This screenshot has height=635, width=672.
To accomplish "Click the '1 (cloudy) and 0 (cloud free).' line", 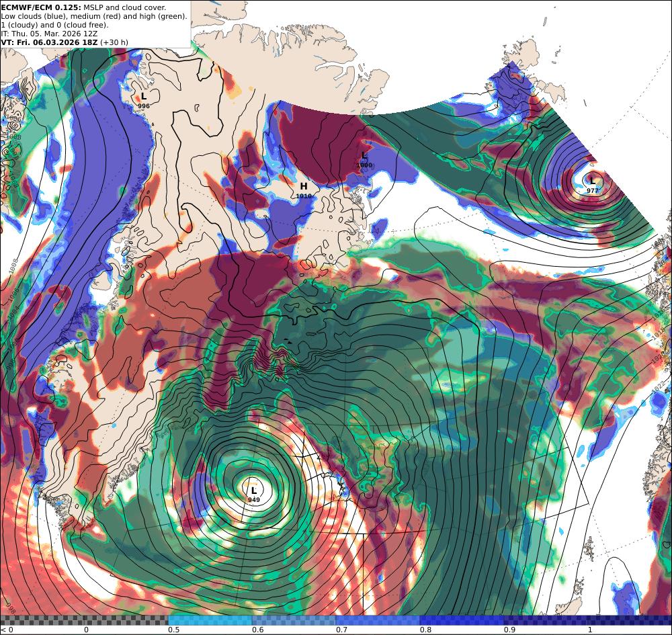I will click(55, 25).
